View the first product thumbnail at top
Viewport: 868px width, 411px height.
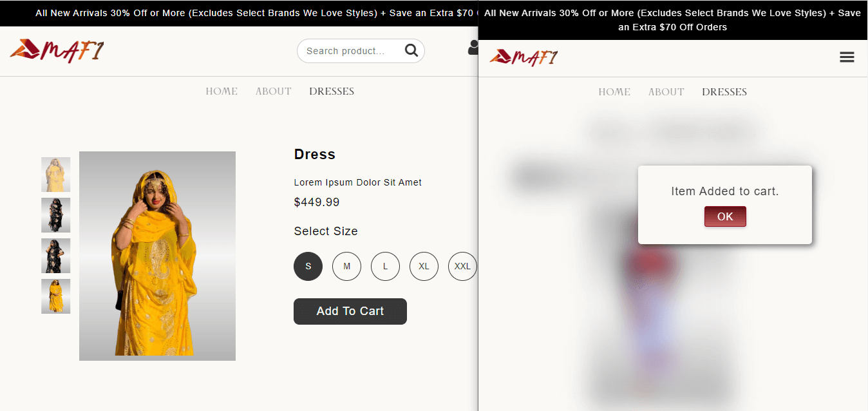click(x=56, y=175)
